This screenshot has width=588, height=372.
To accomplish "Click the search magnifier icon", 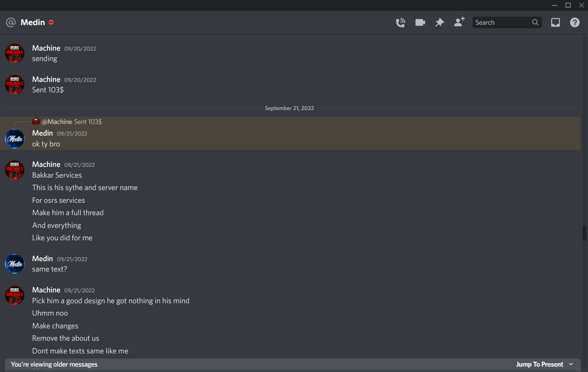I will pyautogui.click(x=535, y=22).
